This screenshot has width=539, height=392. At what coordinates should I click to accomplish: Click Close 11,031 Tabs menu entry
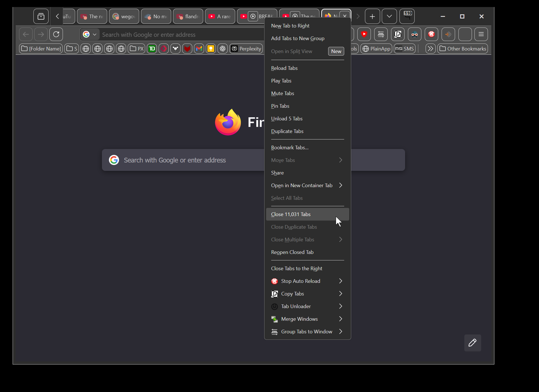291,214
